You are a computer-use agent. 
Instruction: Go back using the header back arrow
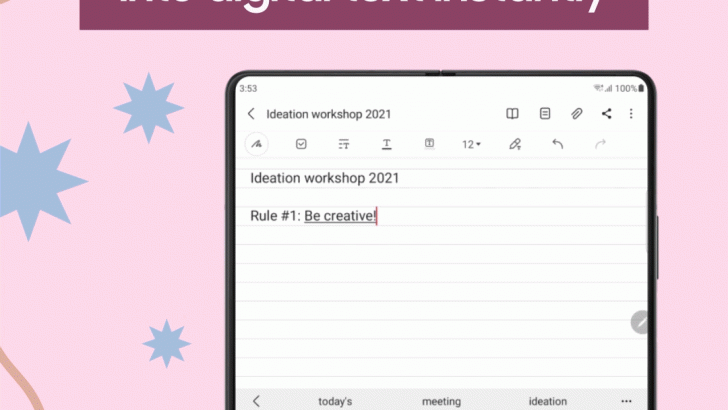click(x=251, y=114)
